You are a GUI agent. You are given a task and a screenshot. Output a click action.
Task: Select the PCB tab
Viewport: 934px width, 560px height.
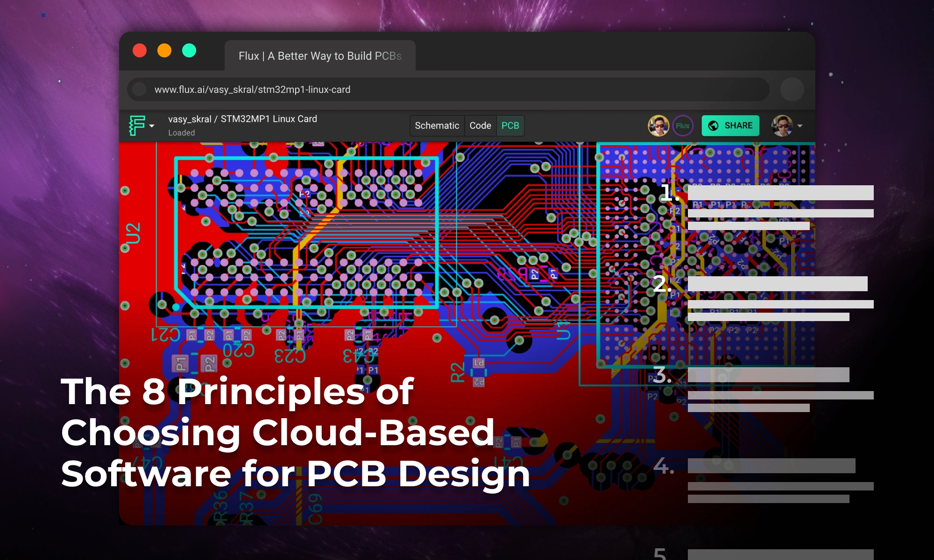[510, 126]
